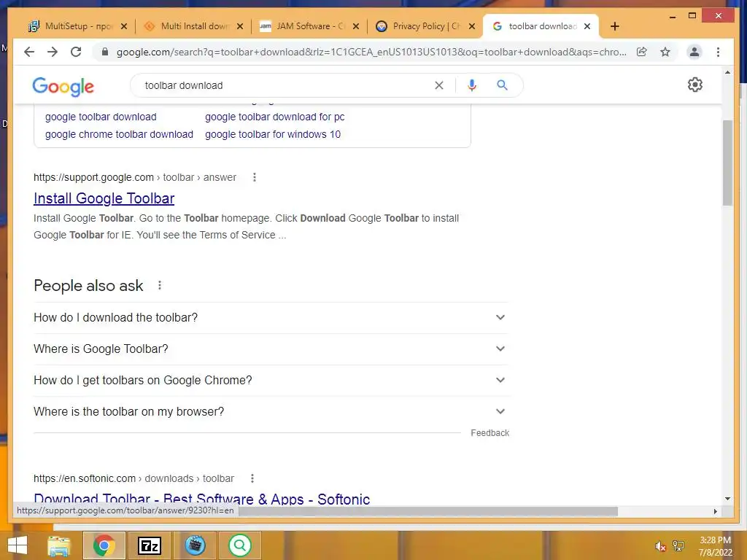The image size is (747, 560).
Task: Click the scroll-up arrow of the page
Action: 727,72
